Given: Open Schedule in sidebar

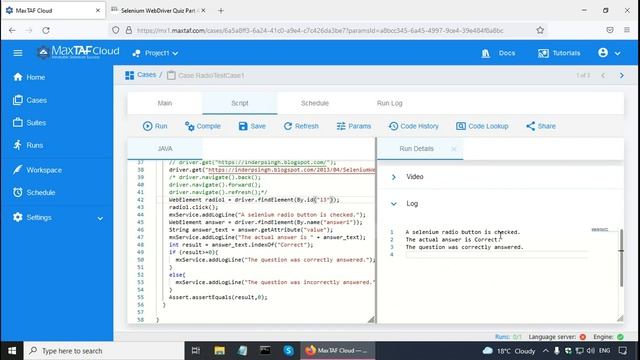Looking at the screenshot, I should coord(34,192).
